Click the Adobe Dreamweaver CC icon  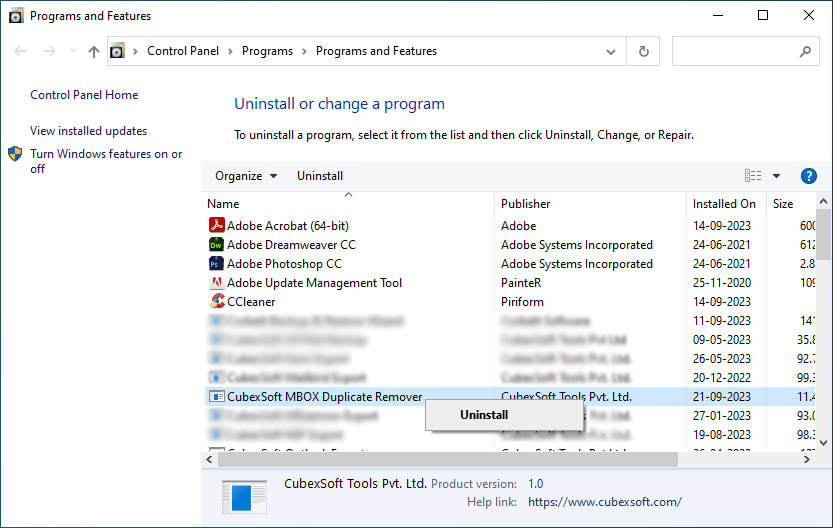coord(216,244)
